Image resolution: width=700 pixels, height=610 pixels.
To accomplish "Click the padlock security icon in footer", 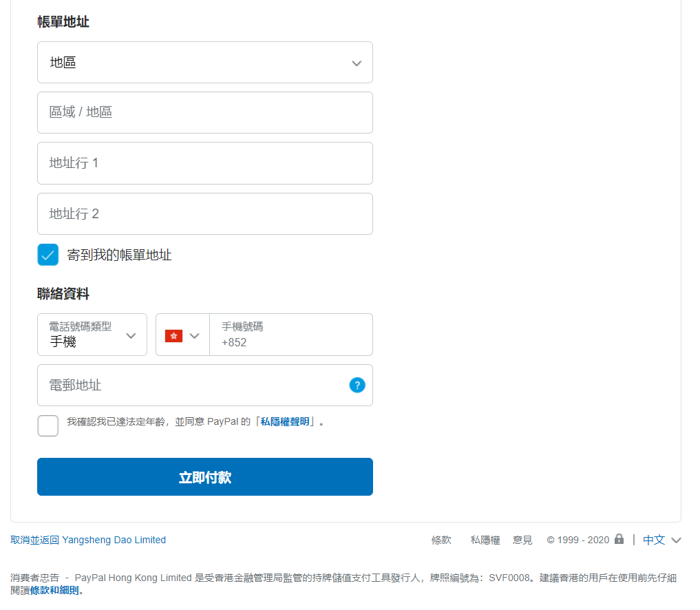I will pyautogui.click(x=619, y=539).
